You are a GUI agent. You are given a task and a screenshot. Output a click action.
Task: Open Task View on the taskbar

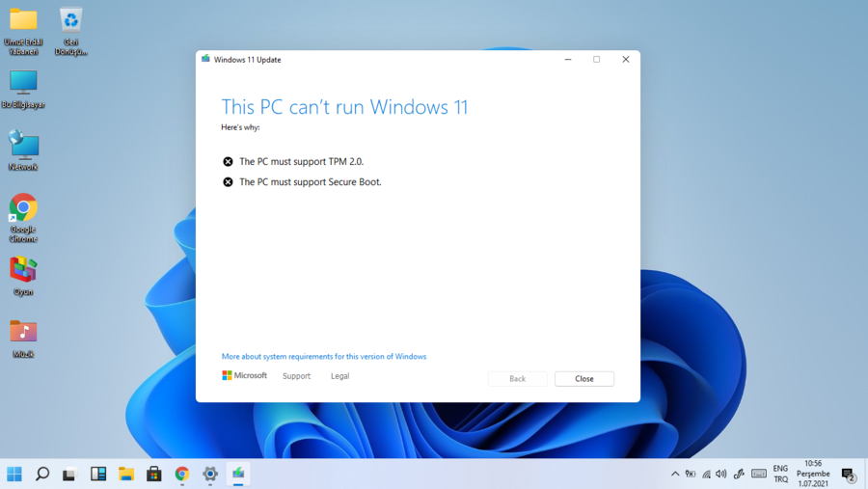pyautogui.click(x=69, y=474)
